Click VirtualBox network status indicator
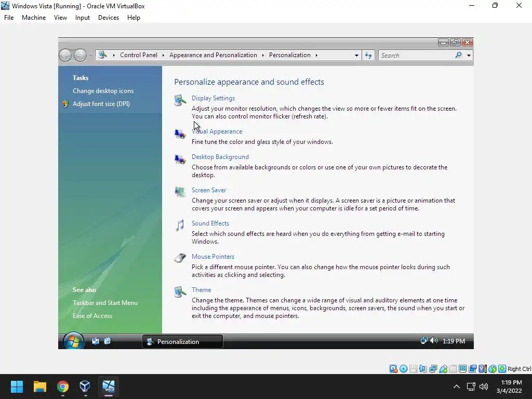The height and width of the screenshot is (399, 532). coord(433,369)
